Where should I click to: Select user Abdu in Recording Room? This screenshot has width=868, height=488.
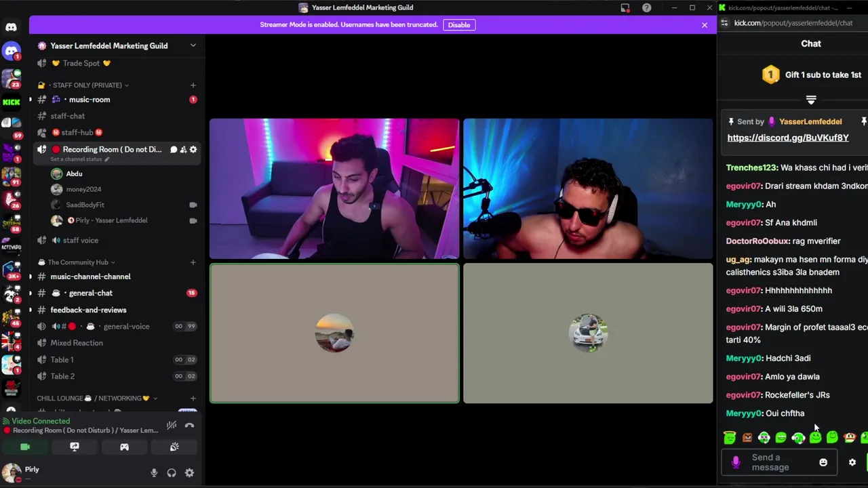point(124,174)
